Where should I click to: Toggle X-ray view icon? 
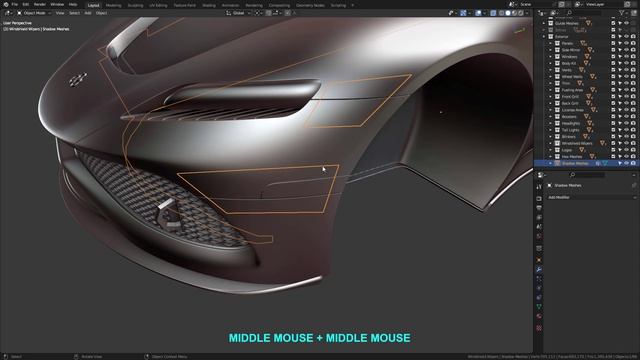pos(493,13)
